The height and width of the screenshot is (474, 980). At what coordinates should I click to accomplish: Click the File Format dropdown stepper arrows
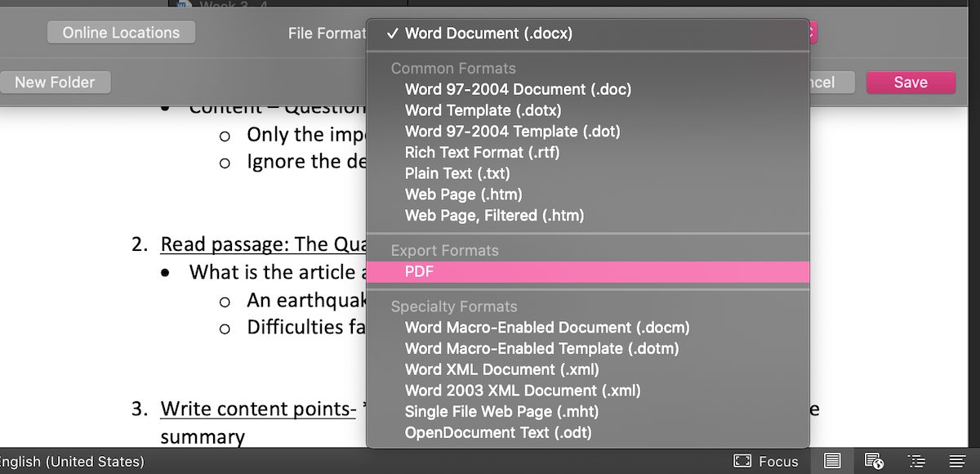pos(812,34)
